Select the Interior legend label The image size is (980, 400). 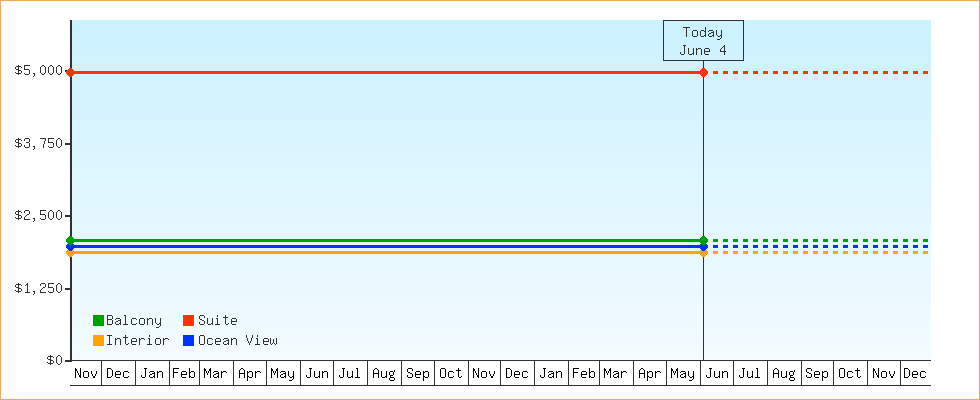point(138,341)
